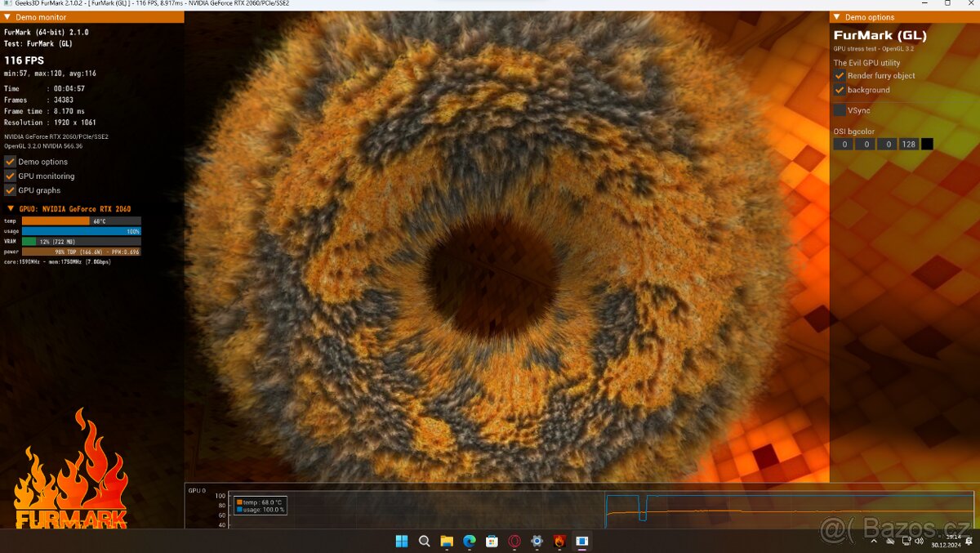Screen dimensions: 980x553
Task: Open Settings gear icon in taskbar
Action: pos(537,541)
